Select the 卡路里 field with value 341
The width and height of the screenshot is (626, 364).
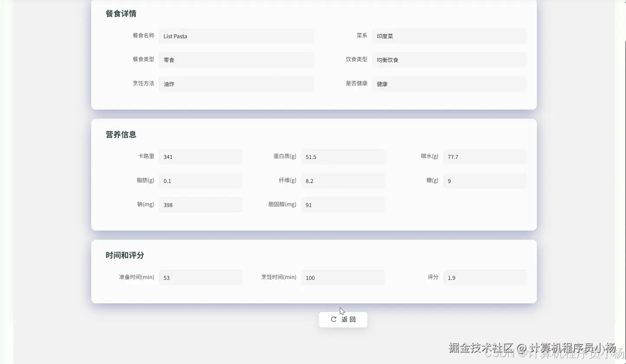[x=201, y=156]
